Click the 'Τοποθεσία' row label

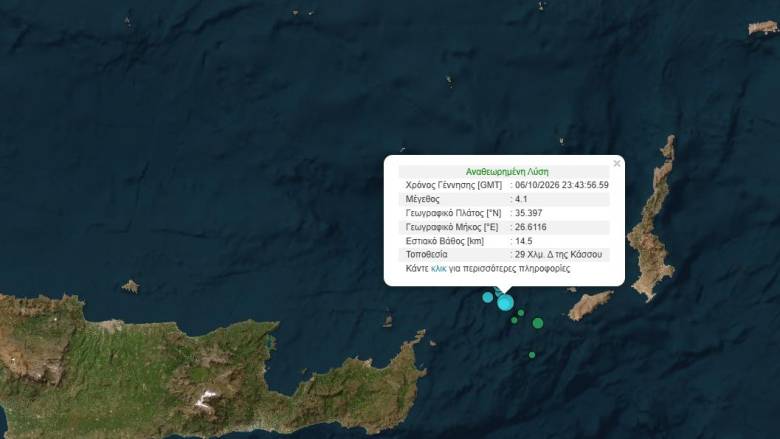(x=426, y=255)
